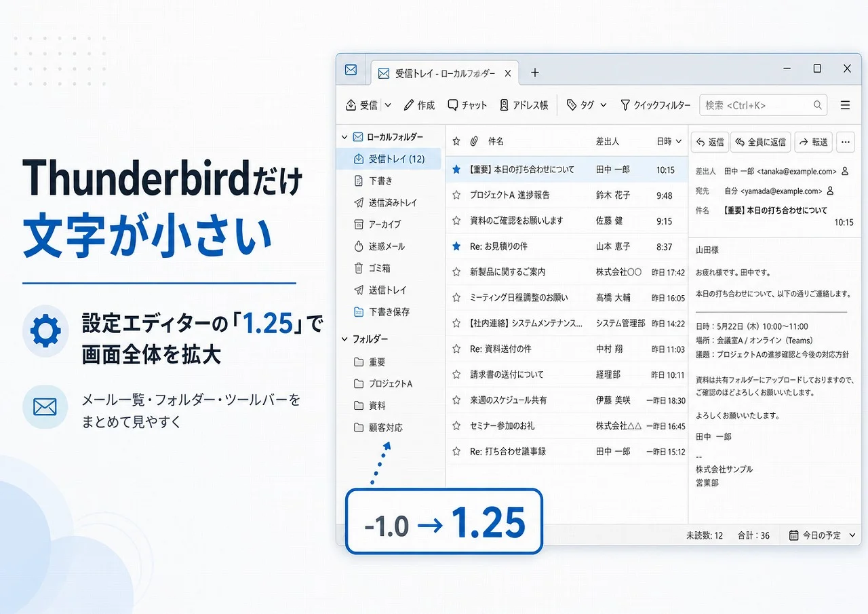Open the タグ dropdown menu

(587, 105)
